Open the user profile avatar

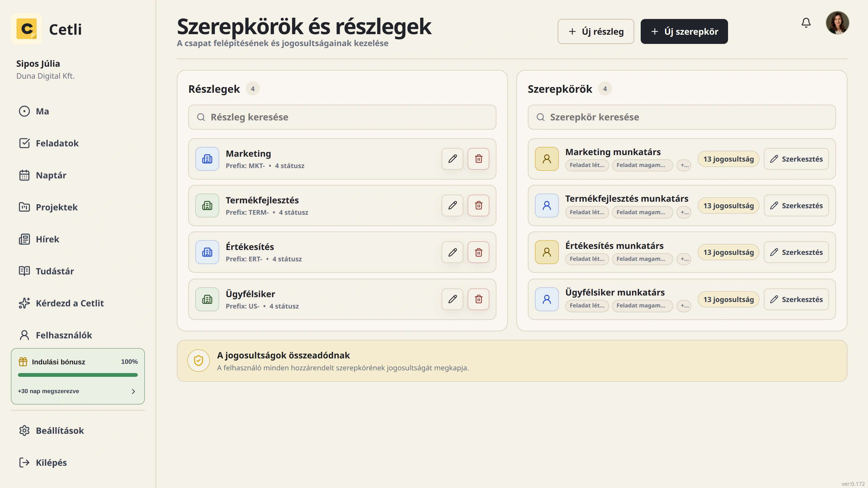click(837, 23)
